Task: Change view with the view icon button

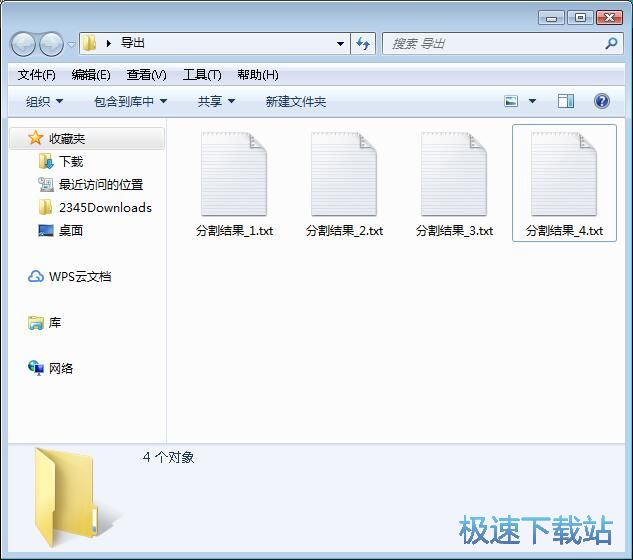Action: coord(511,101)
